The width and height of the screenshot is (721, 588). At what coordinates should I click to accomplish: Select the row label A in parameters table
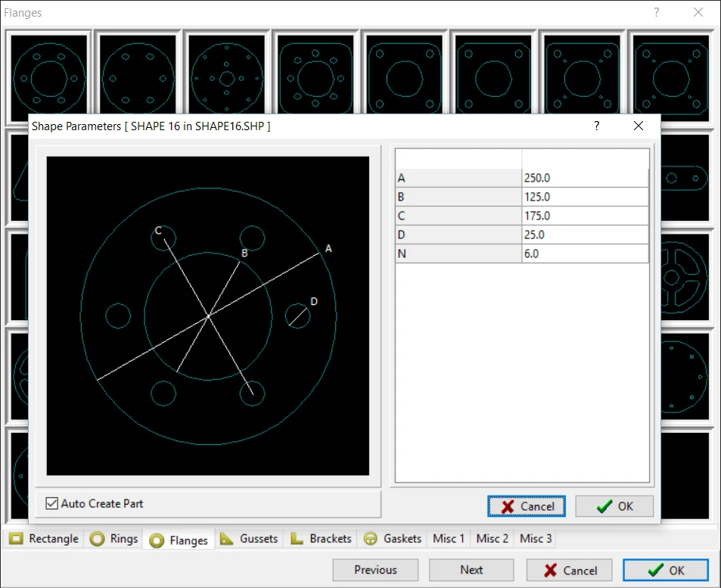point(458,178)
